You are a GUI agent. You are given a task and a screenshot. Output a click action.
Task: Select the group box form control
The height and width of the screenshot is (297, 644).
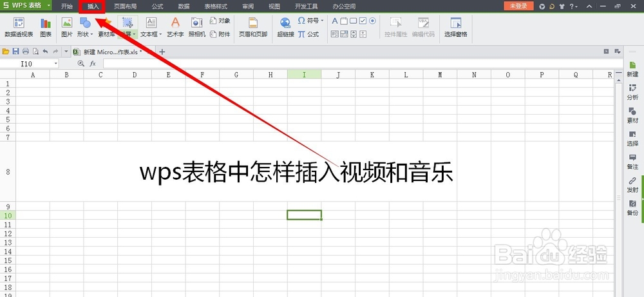point(344,21)
